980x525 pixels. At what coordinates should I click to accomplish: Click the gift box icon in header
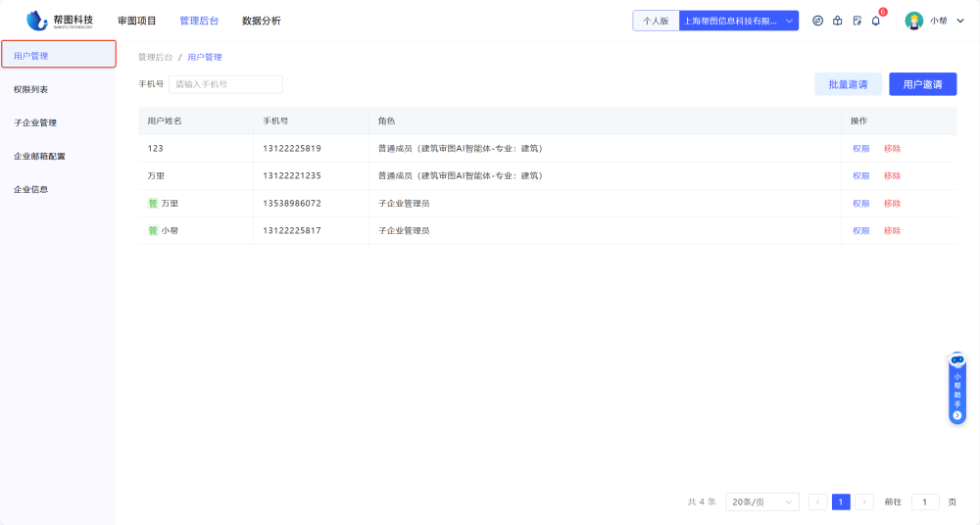point(837,21)
